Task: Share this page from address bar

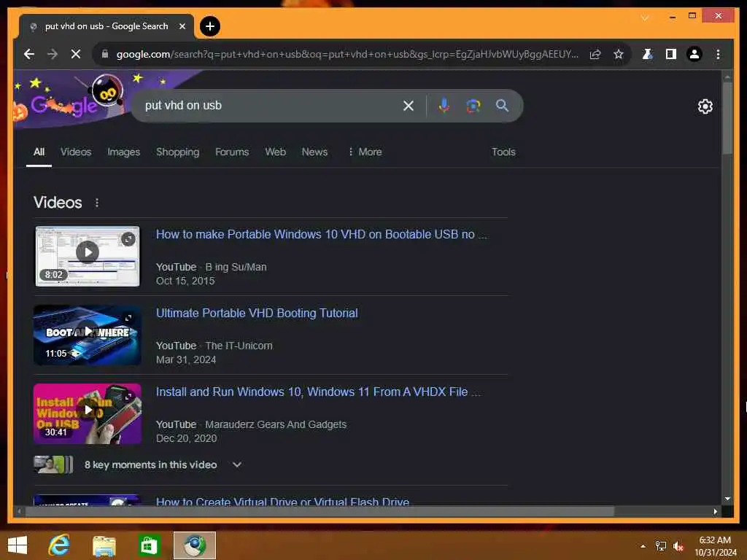Action: point(595,54)
